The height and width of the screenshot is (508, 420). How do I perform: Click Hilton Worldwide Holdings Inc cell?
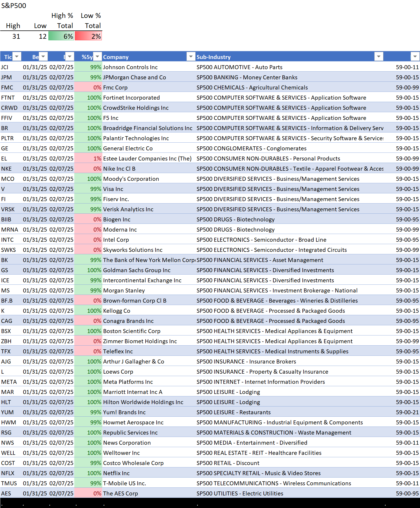pos(149,402)
